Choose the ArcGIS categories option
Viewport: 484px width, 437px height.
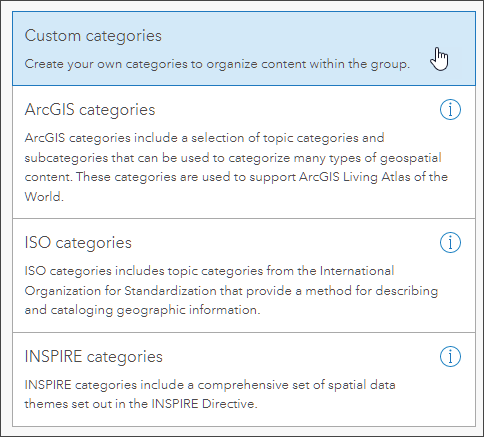(244, 152)
